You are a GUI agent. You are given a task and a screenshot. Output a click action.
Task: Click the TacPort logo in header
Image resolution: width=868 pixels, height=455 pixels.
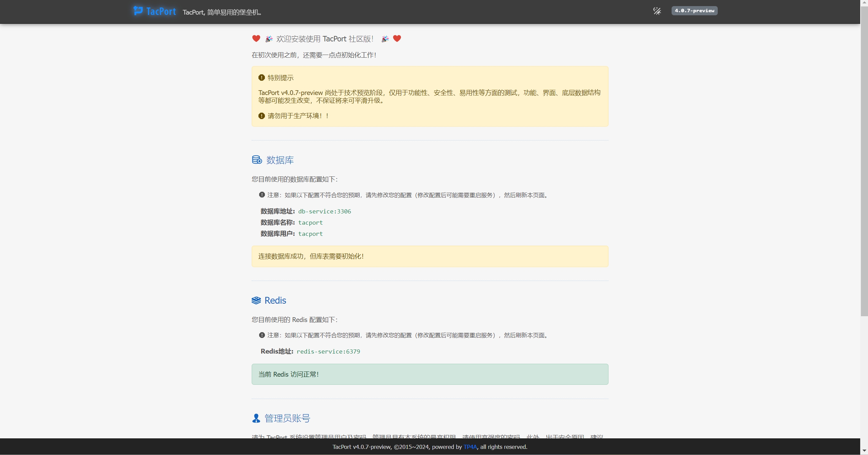click(155, 11)
